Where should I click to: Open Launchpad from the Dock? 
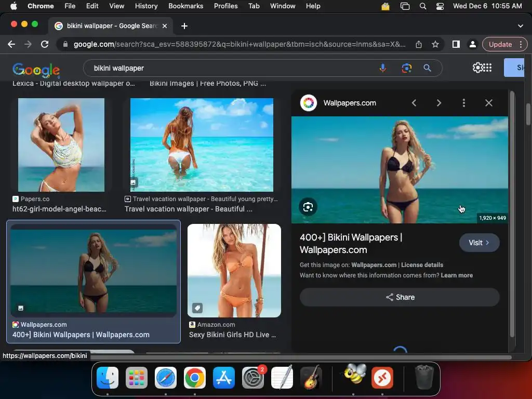click(x=137, y=378)
